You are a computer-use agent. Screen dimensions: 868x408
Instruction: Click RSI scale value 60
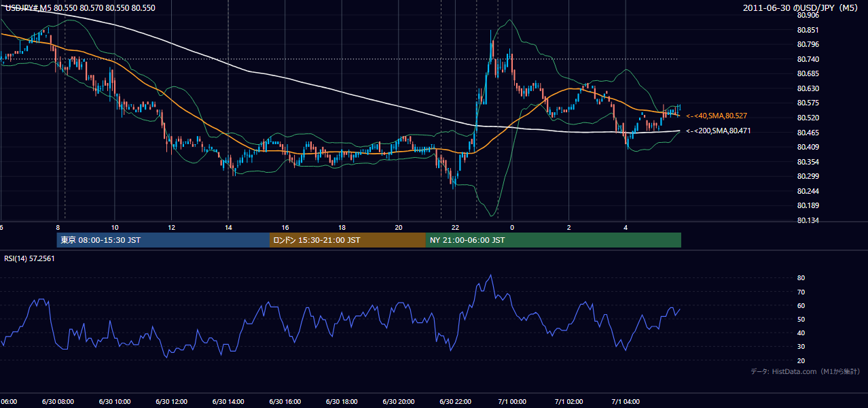(x=801, y=305)
